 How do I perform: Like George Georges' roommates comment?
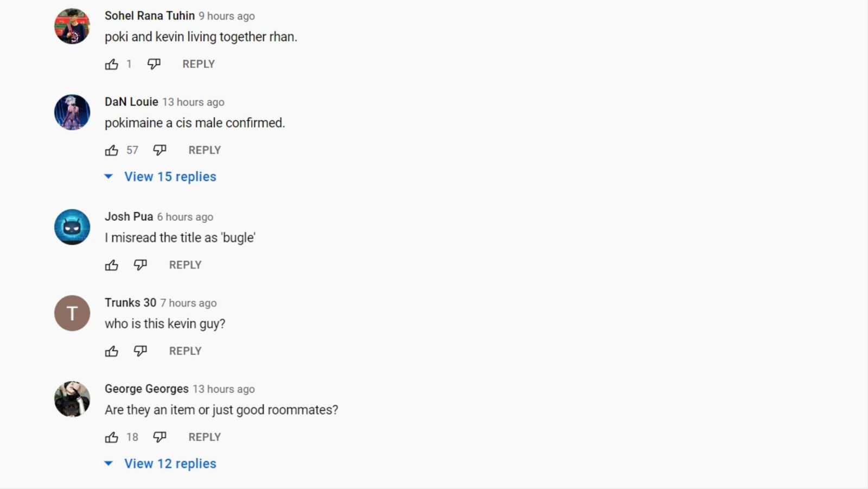click(x=112, y=437)
